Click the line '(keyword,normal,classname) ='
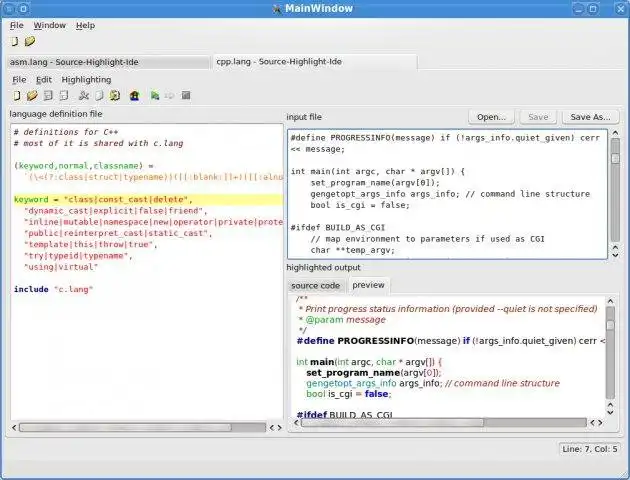630x480 pixels. tap(84, 166)
